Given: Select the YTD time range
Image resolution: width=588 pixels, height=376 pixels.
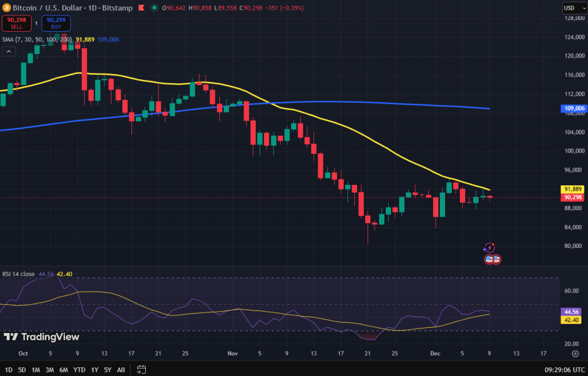Looking at the screenshot, I should [x=79, y=370].
